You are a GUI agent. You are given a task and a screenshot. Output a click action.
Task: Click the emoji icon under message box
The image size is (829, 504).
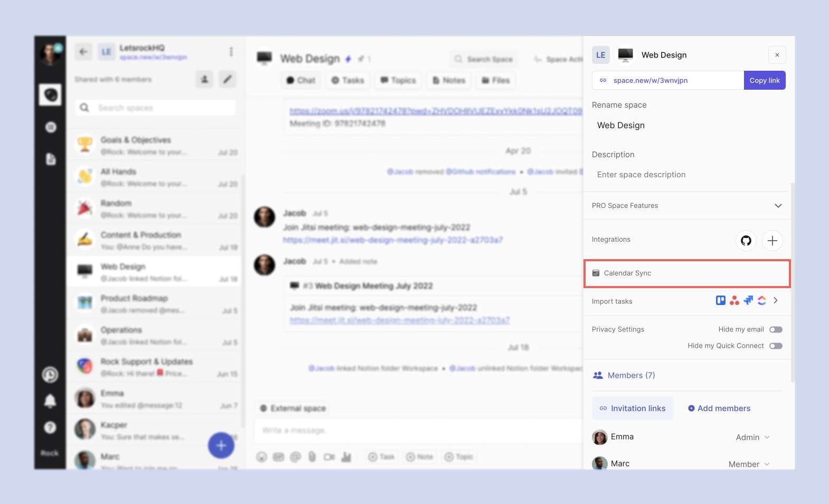pos(261,457)
